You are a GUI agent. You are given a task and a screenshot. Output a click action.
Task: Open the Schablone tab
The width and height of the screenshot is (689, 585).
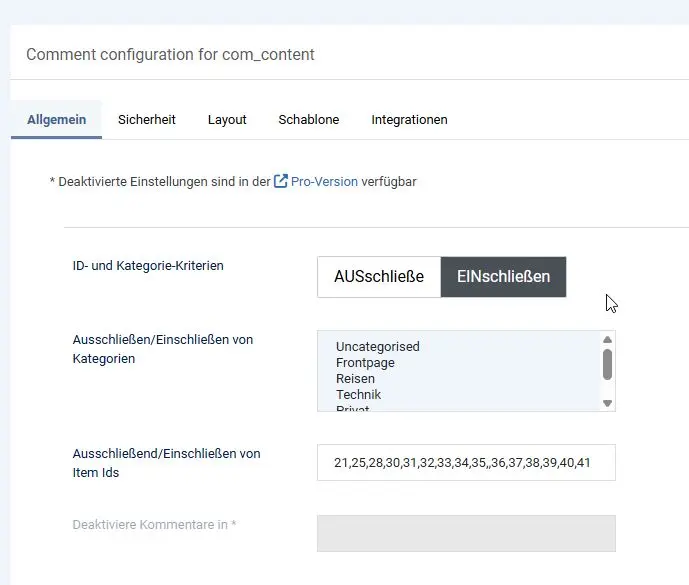(308, 120)
